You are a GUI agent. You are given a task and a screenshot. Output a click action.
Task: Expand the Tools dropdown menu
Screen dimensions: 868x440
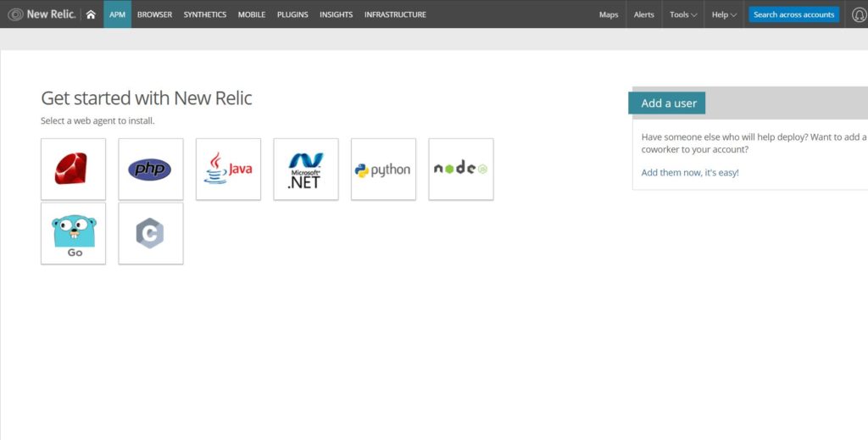[683, 14]
